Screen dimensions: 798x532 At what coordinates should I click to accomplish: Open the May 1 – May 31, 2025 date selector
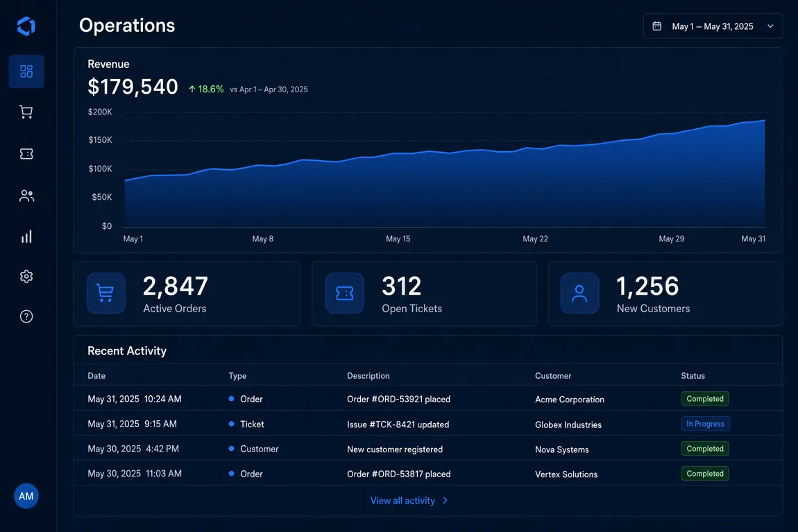click(713, 26)
